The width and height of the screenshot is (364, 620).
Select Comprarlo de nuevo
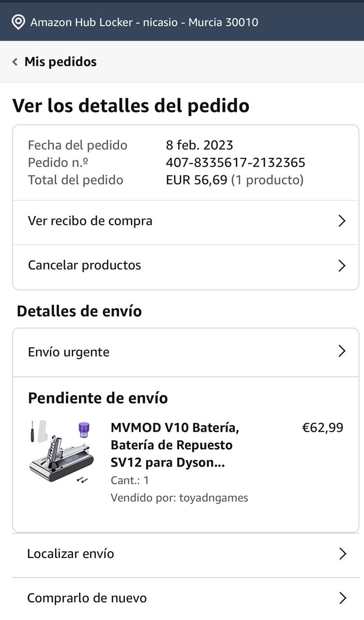(87, 598)
